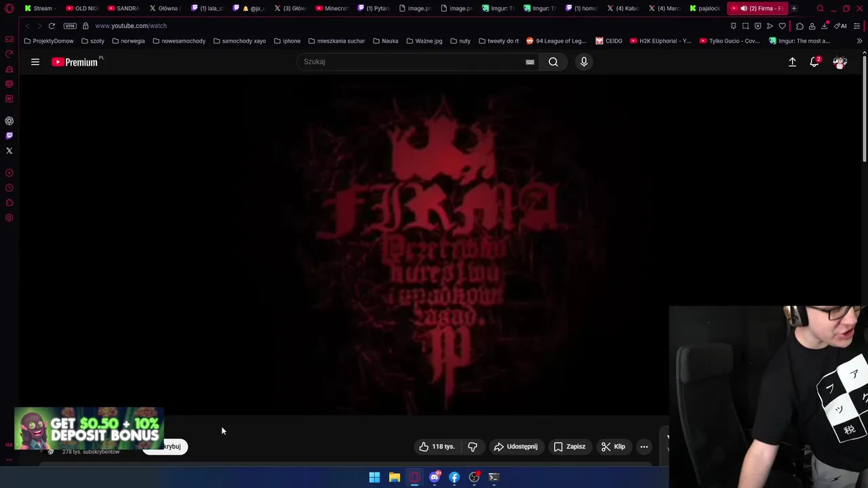
Task: Open History clock icon in sidebar
Action: click(x=9, y=188)
